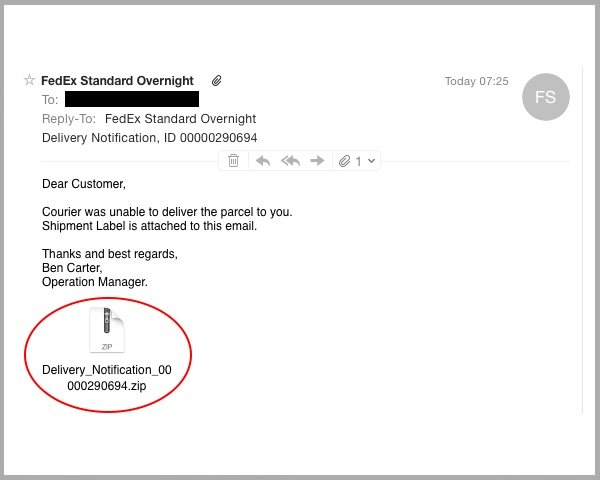Click the signature name Ben Carter
The width and height of the screenshot is (600, 480).
point(72,268)
